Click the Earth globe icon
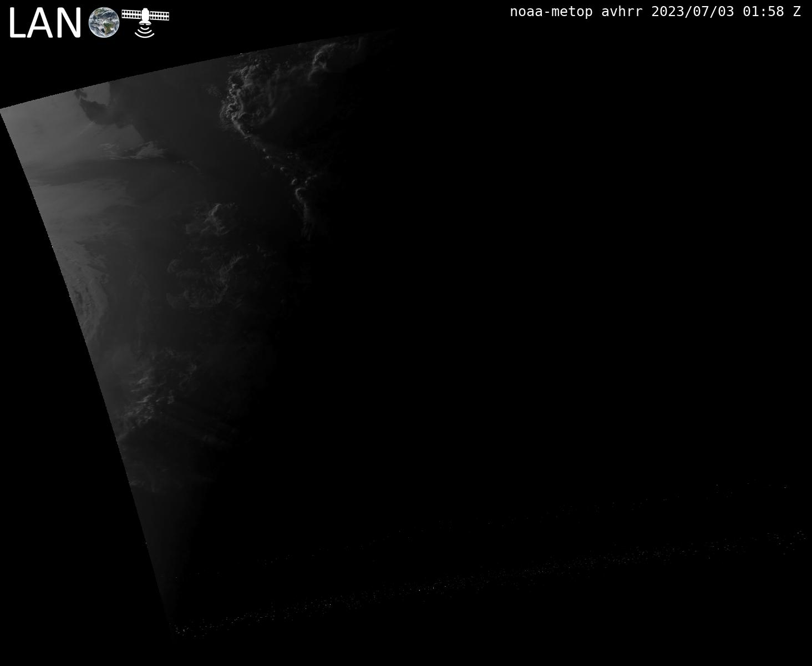 (104, 23)
